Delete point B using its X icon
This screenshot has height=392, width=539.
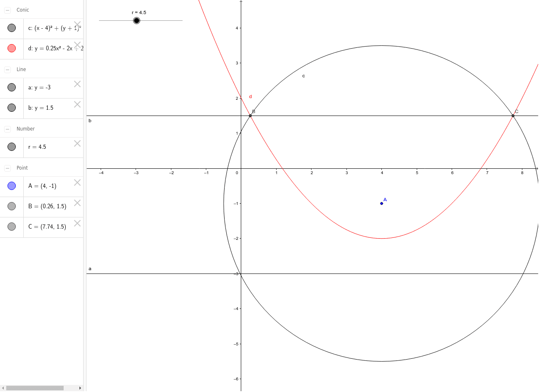pyautogui.click(x=77, y=203)
